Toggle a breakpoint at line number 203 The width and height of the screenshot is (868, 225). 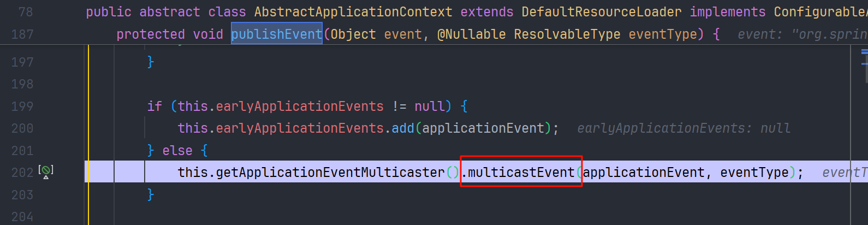click(x=22, y=195)
